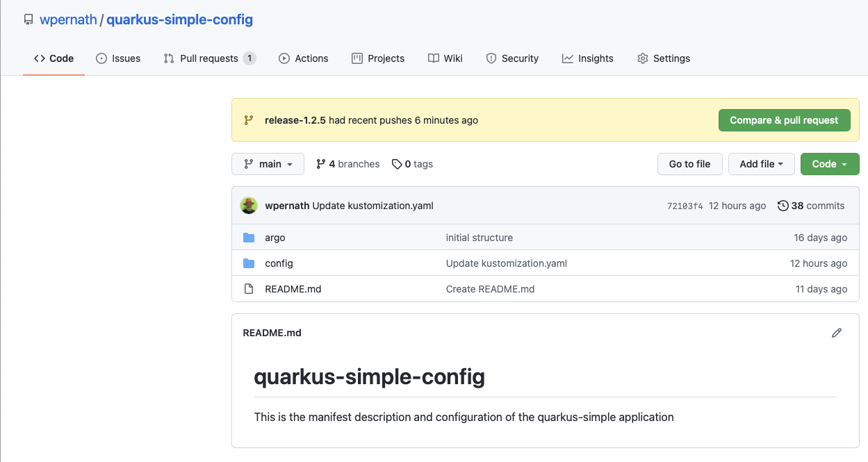Image resolution: width=868 pixels, height=462 pixels.
Task: Click wpernath author name in the commit header
Action: pos(287,206)
